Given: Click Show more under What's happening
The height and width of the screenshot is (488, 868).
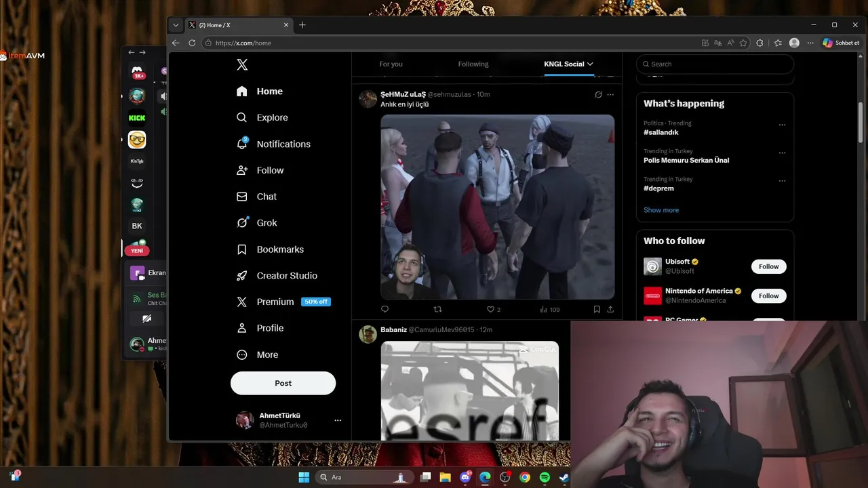Looking at the screenshot, I should (x=661, y=210).
